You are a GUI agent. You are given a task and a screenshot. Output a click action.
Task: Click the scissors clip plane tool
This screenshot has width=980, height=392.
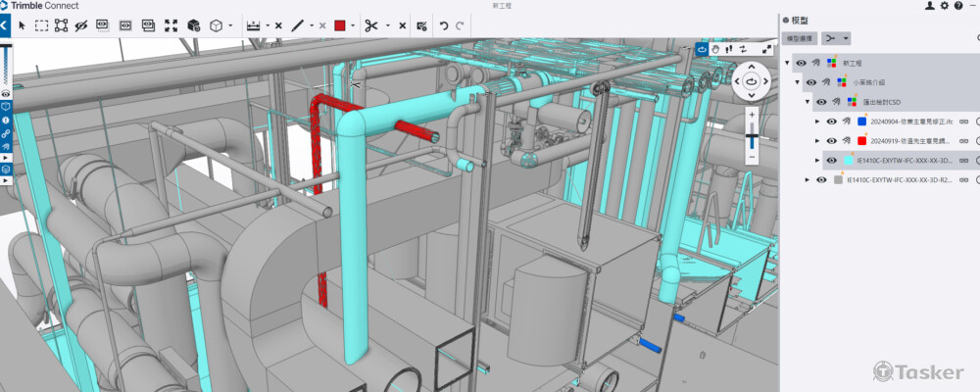click(x=370, y=25)
